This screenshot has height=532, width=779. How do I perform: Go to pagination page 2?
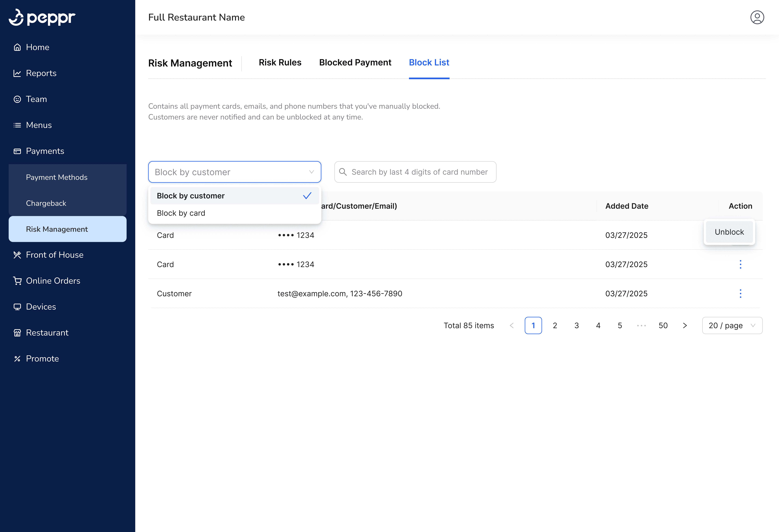pyautogui.click(x=555, y=326)
